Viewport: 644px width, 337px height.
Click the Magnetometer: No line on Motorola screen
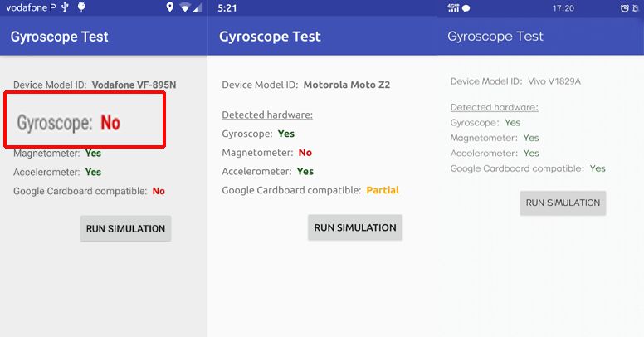pos(266,153)
